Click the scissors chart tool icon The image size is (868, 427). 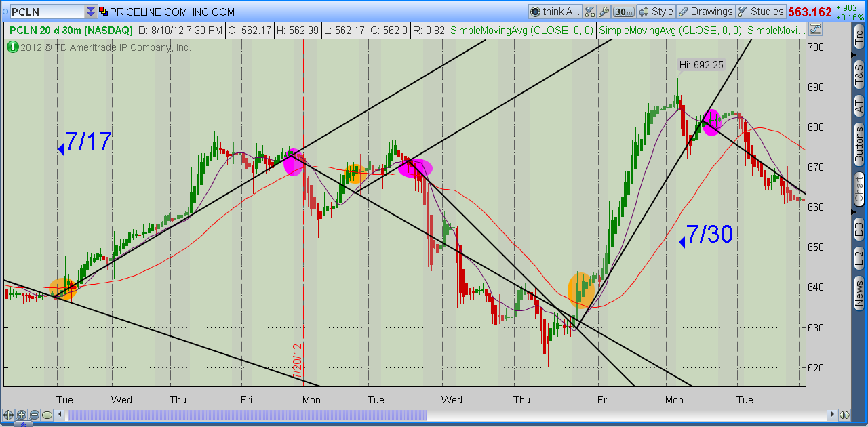tap(589, 12)
